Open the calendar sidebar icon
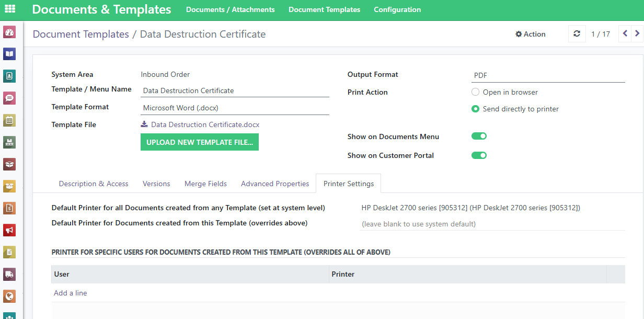The width and height of the screenshot is (644, 319). [9, 120]
